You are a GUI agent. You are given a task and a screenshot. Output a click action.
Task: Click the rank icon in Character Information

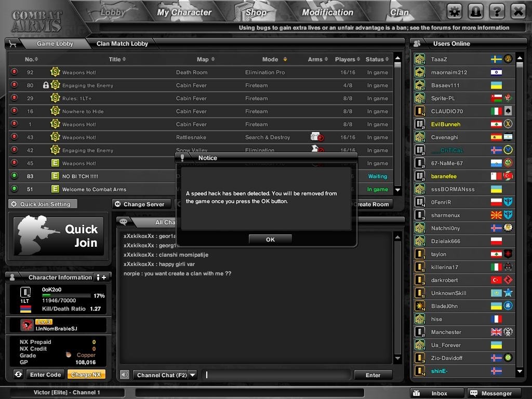pos(25,292)
